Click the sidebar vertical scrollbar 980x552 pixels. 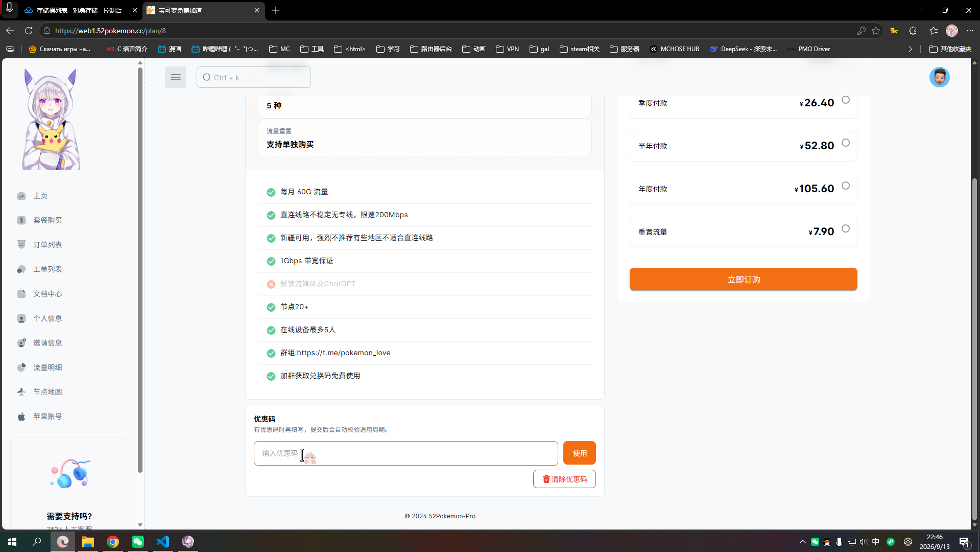point(140,270)
